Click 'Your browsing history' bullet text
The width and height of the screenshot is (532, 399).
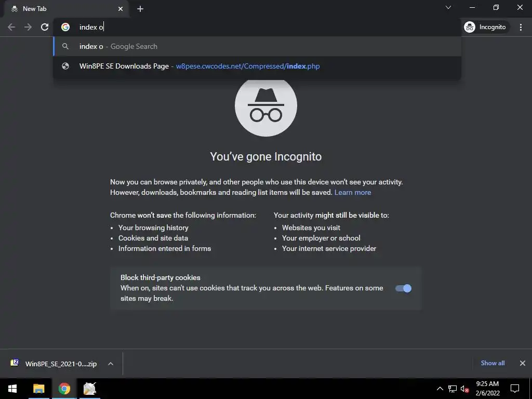coord(153,228)
